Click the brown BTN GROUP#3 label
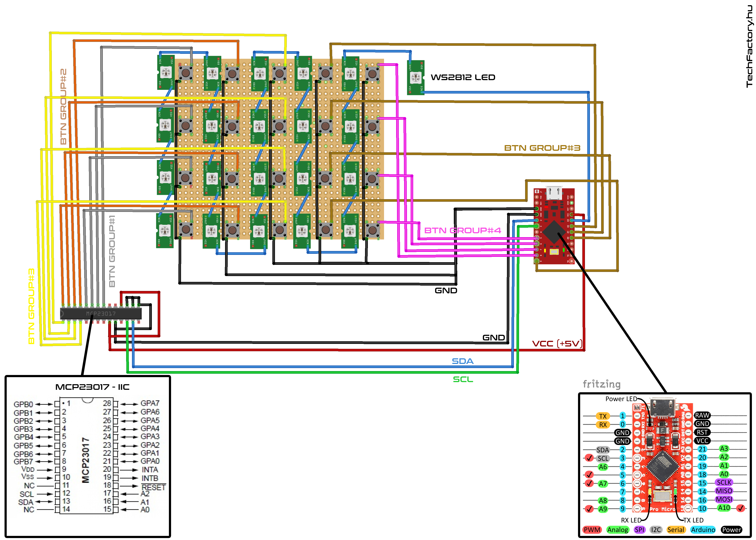Image resolution: width=756 pixels, height=540 pixels. (542, 148)
